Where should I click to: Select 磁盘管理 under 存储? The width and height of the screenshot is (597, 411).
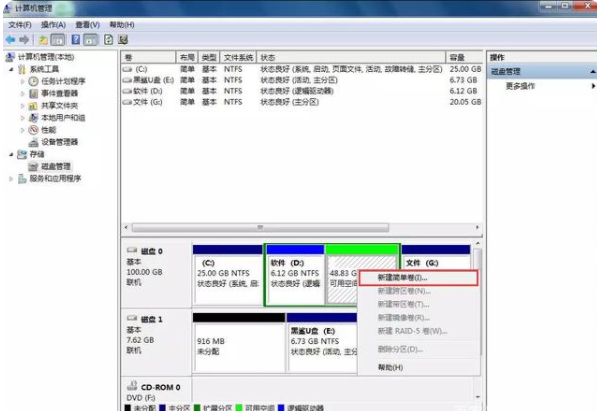tap(56, 166)
